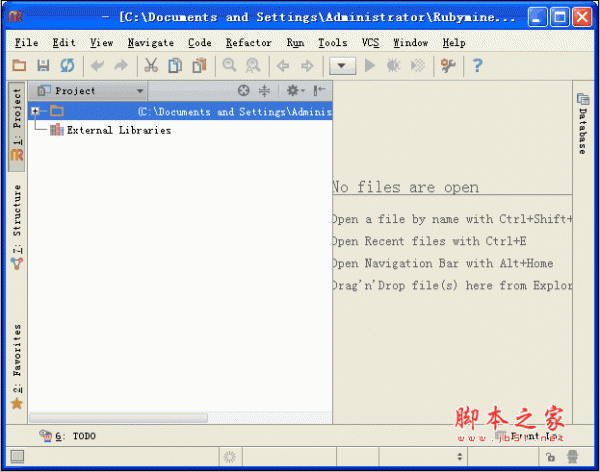Open Settings with the wrench icon

tap(447, 66)
